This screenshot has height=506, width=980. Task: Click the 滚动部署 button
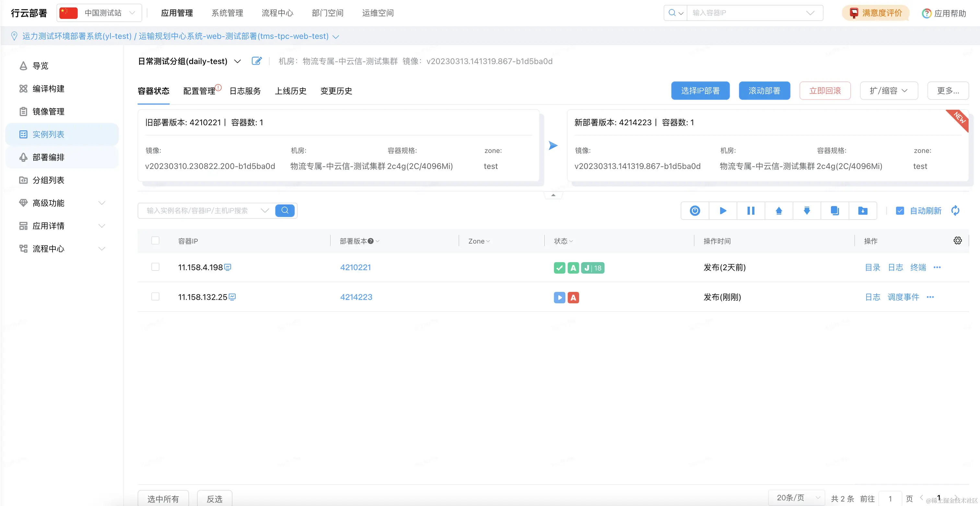(x=764, y=90)
